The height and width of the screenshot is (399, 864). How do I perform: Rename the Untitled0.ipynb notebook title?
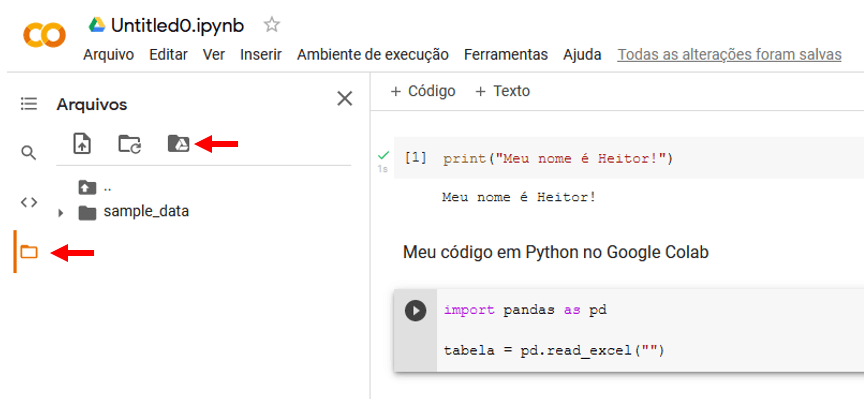pos(177,25)
